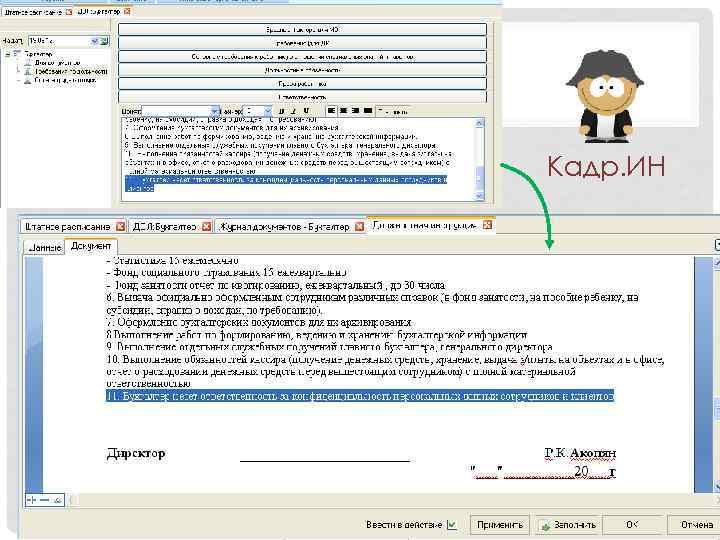Center text in upper editor
The width and height of the screenshot is (720, 540).
click(343, 111)
